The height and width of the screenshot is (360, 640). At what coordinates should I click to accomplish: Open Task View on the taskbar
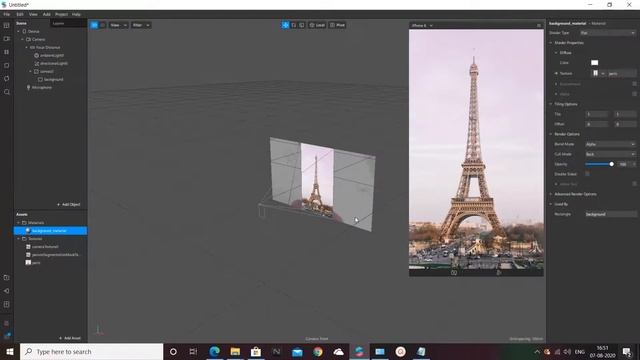(193, 351)
